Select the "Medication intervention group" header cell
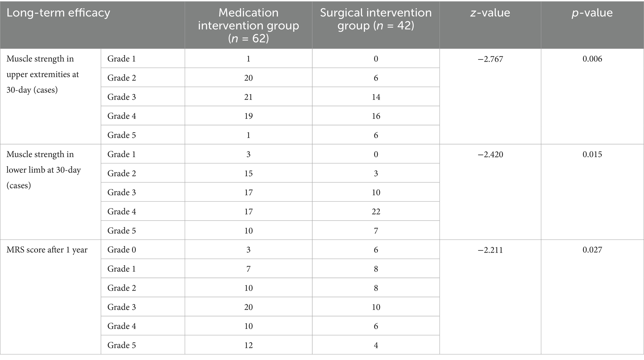644x360 pixels. point(248,26)
